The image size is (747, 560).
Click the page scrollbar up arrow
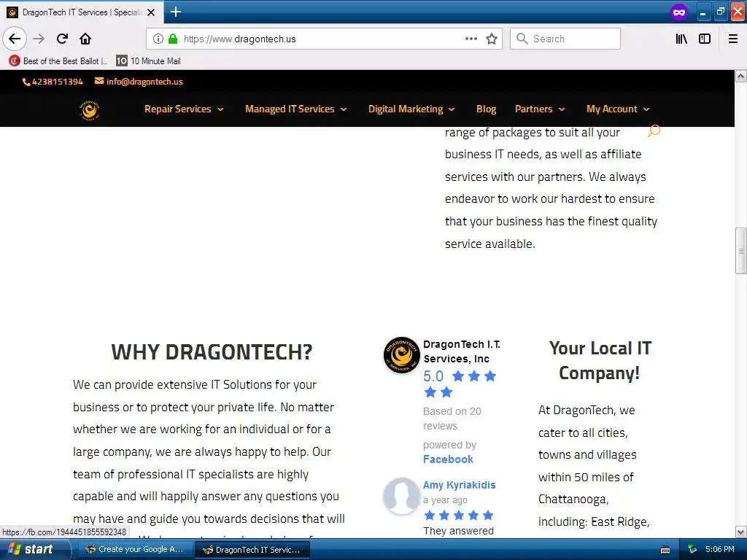point(740,76)
